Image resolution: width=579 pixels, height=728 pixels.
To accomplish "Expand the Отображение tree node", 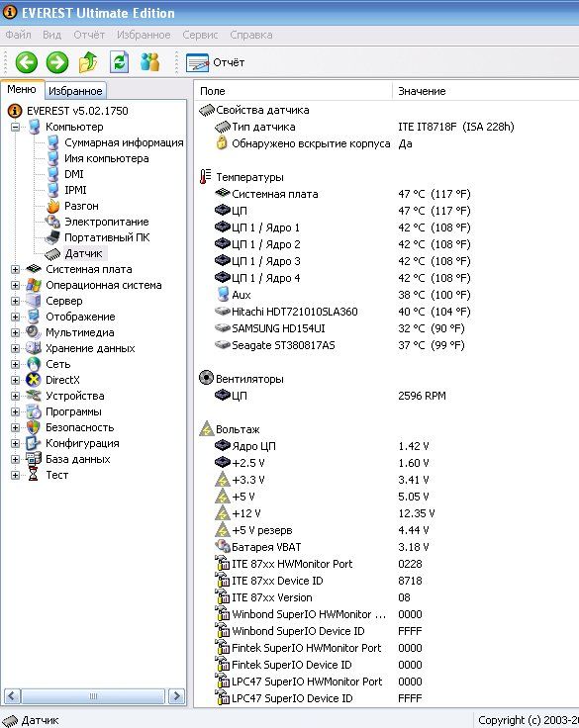I will (15, 317).
